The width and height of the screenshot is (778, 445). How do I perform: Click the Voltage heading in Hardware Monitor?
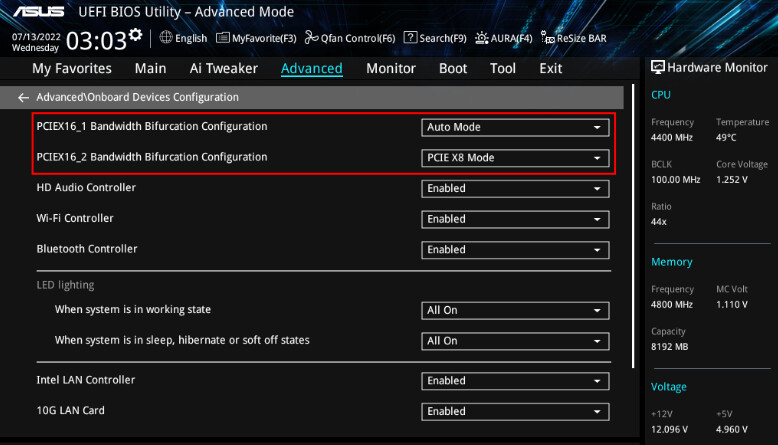668,387
